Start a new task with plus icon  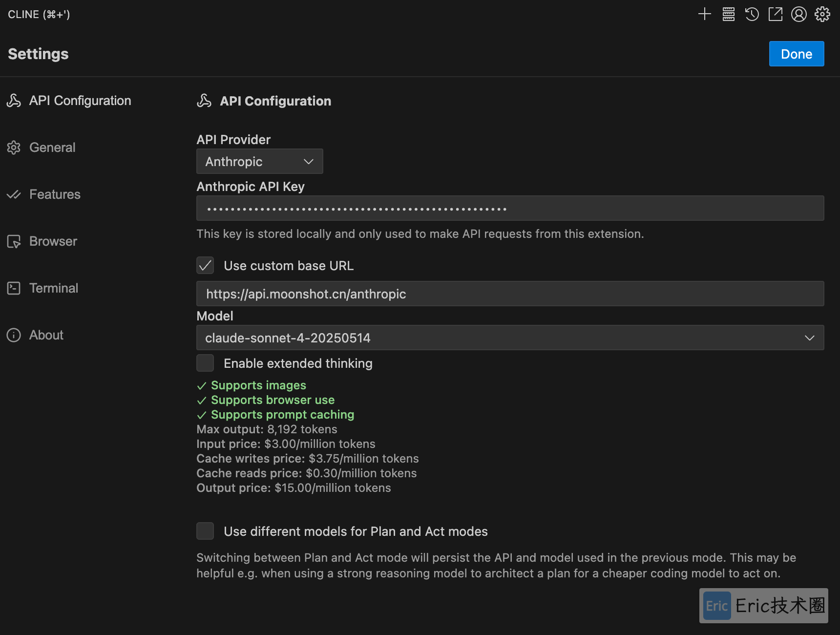(x=705, y=14)
